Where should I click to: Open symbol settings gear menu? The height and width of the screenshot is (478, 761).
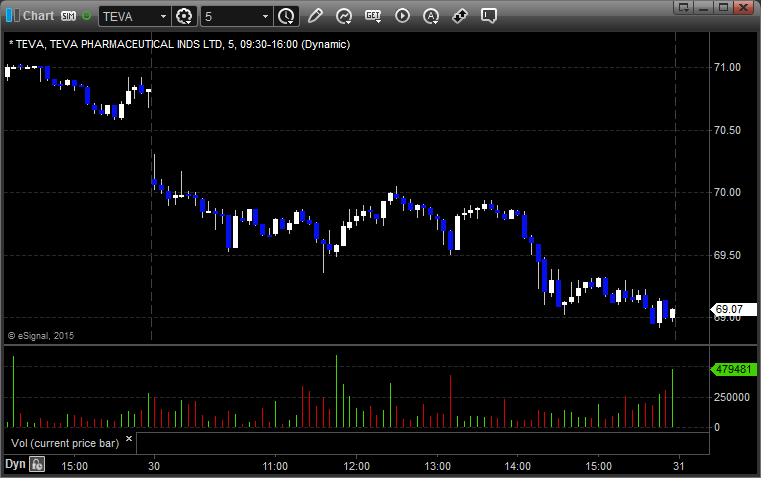coord(184,16)
